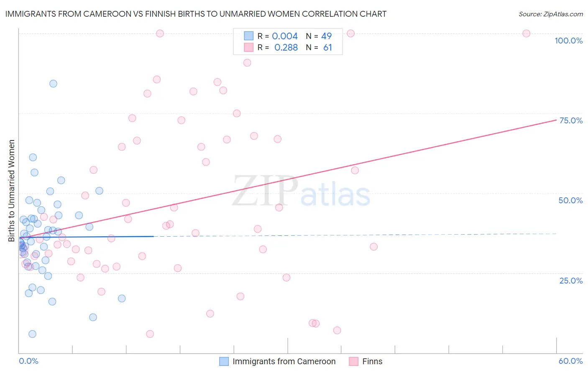The width and height of the screenshot is (588, 373).
Task: Click the 100.0% y-axis label
Action: click(569, 41)
